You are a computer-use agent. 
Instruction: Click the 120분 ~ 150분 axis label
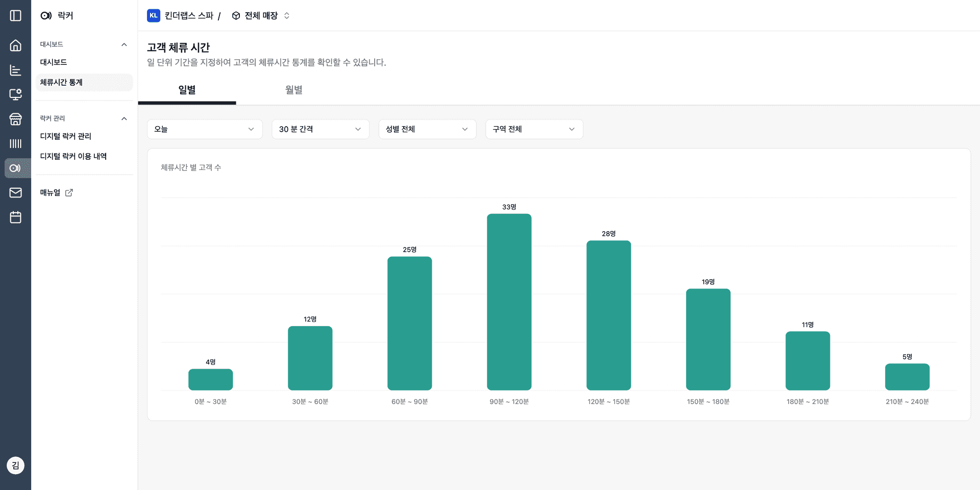(x=608, y=402)
